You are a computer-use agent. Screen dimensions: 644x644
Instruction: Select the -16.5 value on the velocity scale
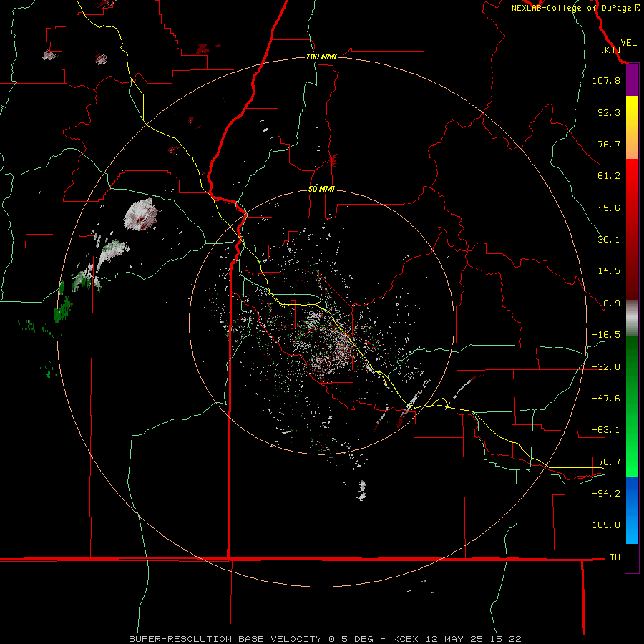[606, 335]
